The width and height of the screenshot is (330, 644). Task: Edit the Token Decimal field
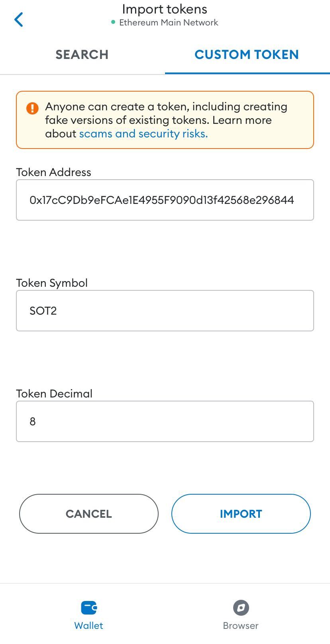click(x=165, y=421)
